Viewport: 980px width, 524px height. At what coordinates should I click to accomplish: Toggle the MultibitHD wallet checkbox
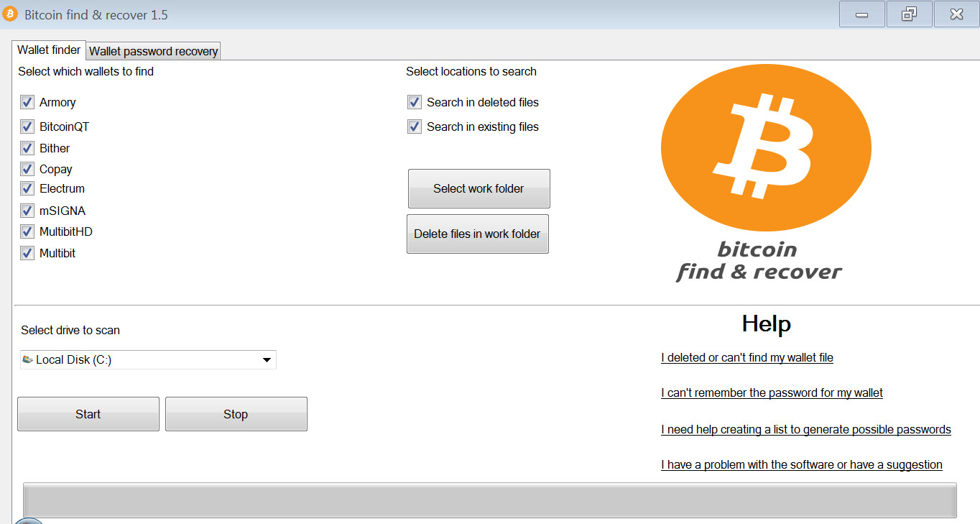[x=27, y=231]
